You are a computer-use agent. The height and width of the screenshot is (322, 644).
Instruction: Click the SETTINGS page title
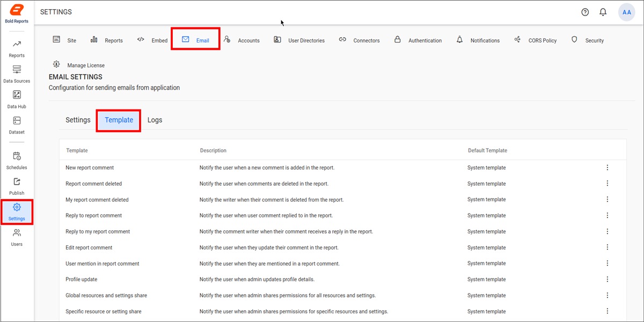tap(56, 12)
